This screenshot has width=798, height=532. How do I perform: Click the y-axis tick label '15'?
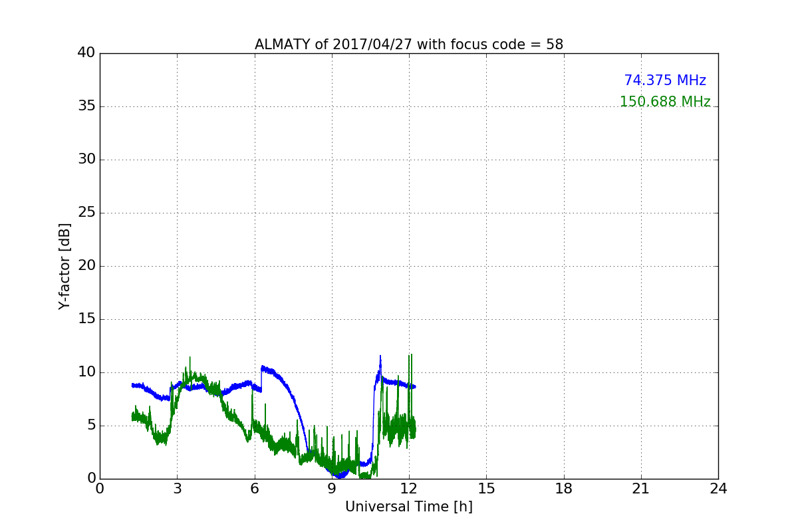[86, 319]
